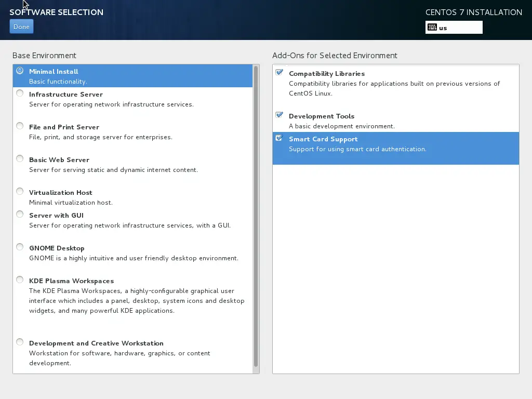Click the 'CENTOS 7 INSTALLATION' title text
This screenshot has height=399, width=532.
tap(474, 12)
